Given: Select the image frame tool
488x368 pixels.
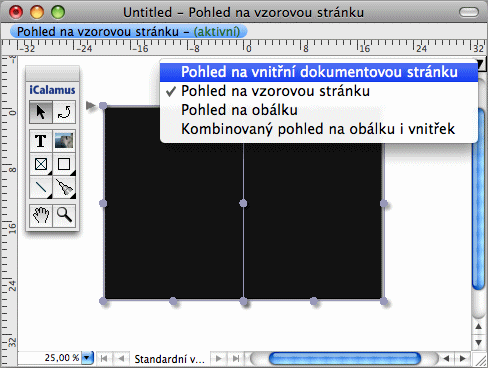Looking at the screenshot, I should click(x=64, y=141).
